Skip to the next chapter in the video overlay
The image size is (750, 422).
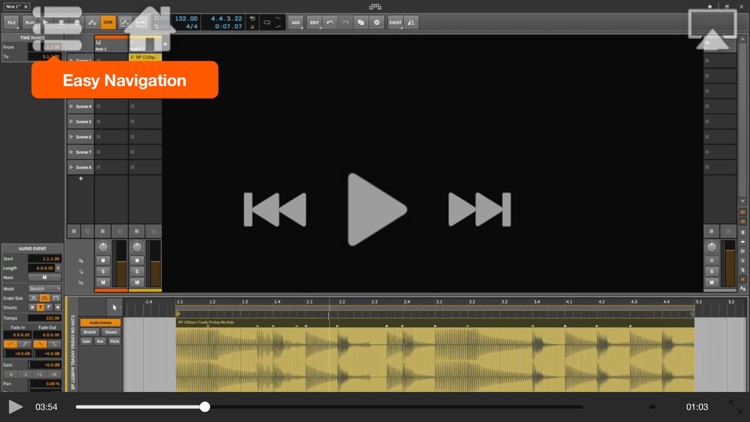479,210
